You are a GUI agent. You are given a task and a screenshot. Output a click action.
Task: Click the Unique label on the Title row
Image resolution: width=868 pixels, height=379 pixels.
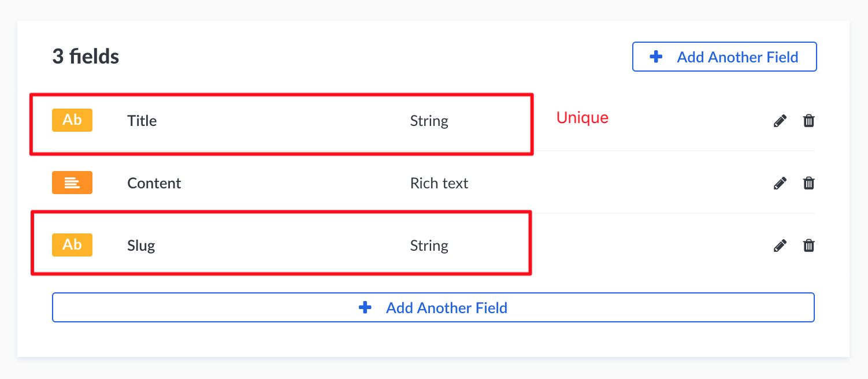[x=582, y=117]
